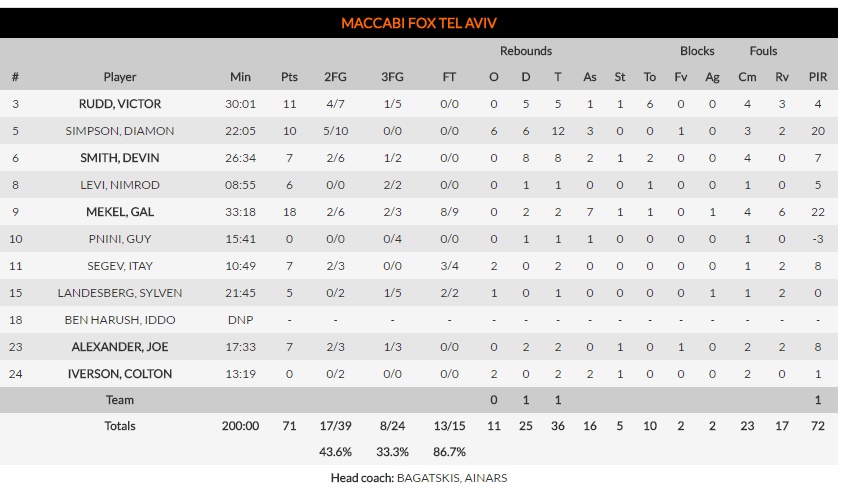Open Gal Mekel's player page
This screenshot has height=501, width=847.
coord(120,212)
